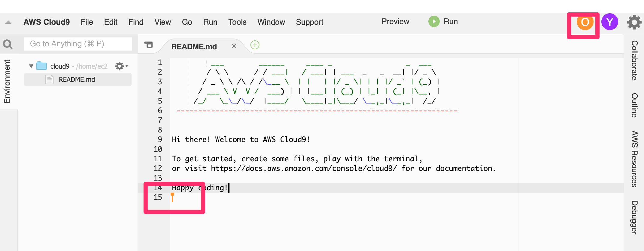This screenshot has width=644, height=251.
Task: Open the Outline side panel
Action: (634, 105)
